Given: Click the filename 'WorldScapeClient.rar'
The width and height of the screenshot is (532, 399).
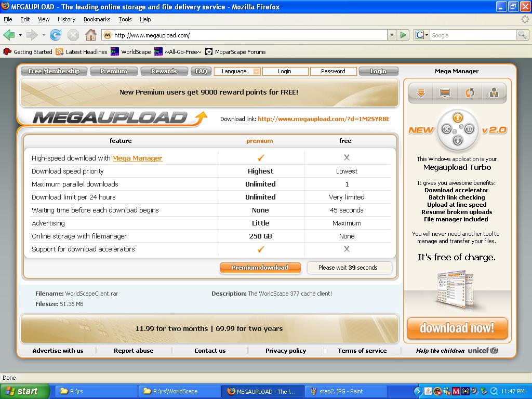Looking at the screenshot, I should coord(91,294).
